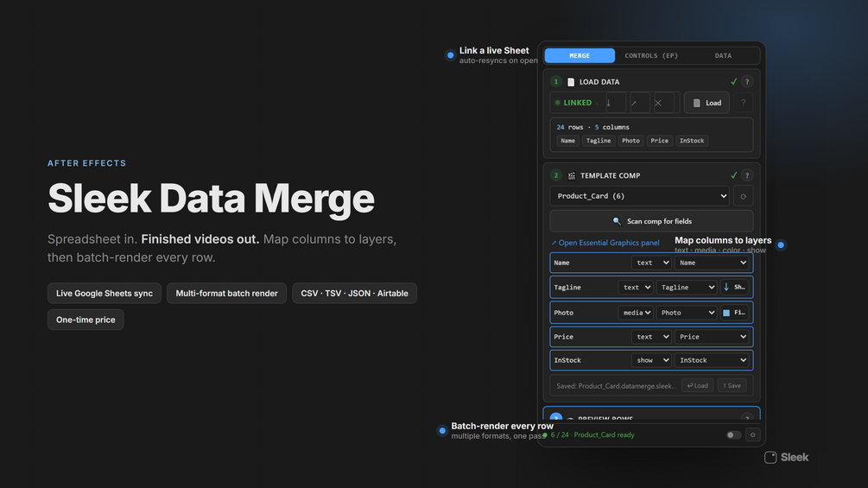Viewport: 868px width, 488px height.
Task: Click the Load button with file icon
Action: [x=706, y=103]
